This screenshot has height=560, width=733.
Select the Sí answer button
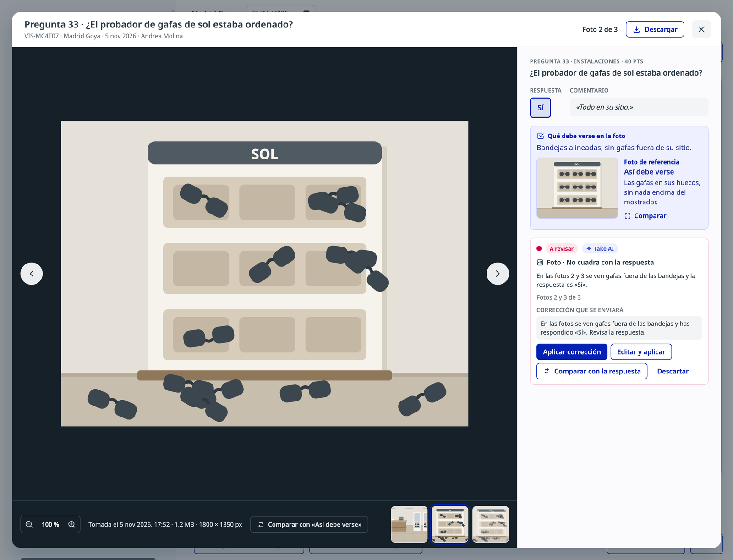(541, 108)
